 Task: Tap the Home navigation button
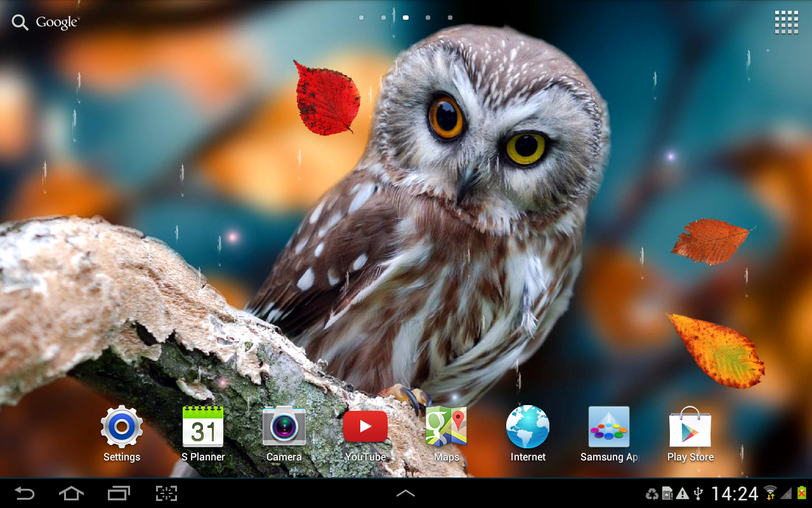tap(71, 493)
